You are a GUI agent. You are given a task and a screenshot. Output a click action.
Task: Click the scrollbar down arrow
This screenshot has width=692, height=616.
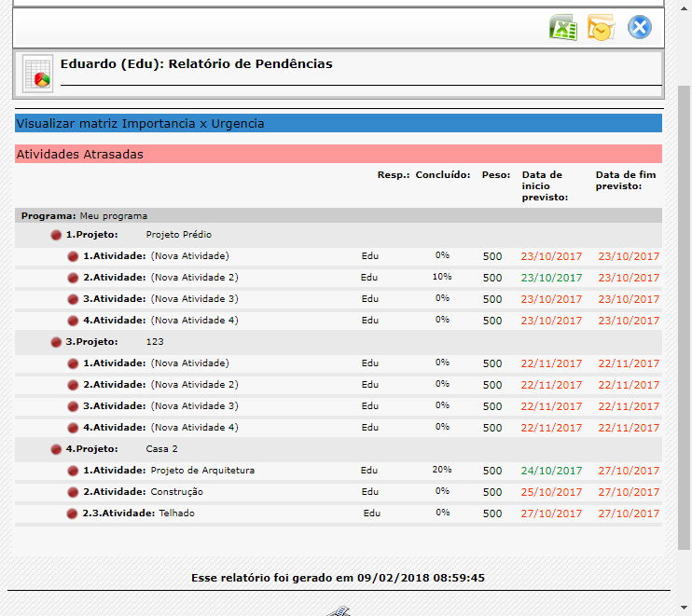684,608
